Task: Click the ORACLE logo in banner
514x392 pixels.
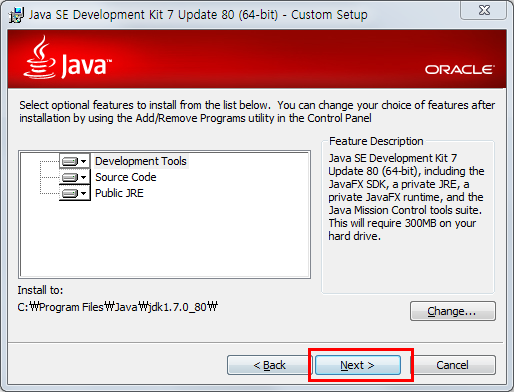Action: (x=459, y=70)
